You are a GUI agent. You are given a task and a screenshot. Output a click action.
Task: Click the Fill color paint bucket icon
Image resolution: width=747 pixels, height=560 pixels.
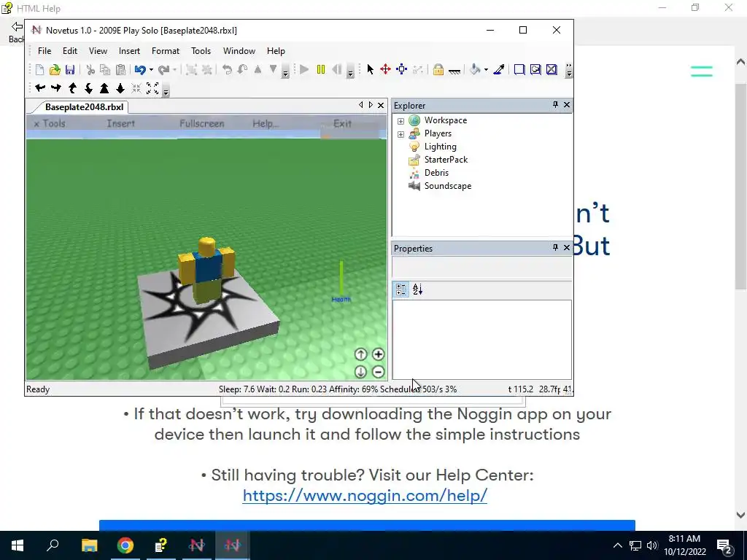[475, 70]
